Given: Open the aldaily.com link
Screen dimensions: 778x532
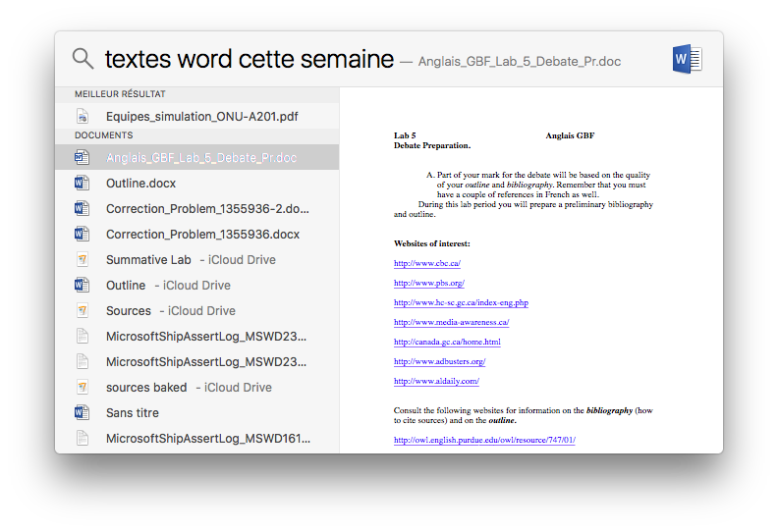Looking at the screenshot, I should click(x=436, y=381).
